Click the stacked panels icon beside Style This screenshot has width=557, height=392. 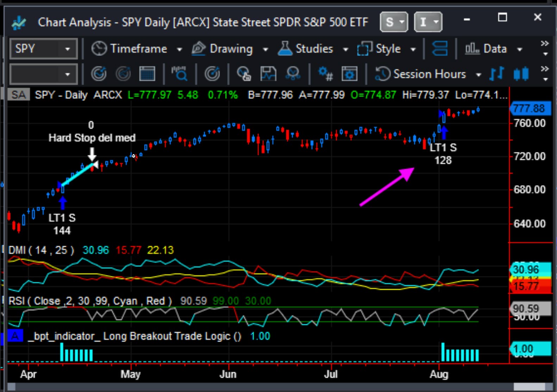click(440, 49)
